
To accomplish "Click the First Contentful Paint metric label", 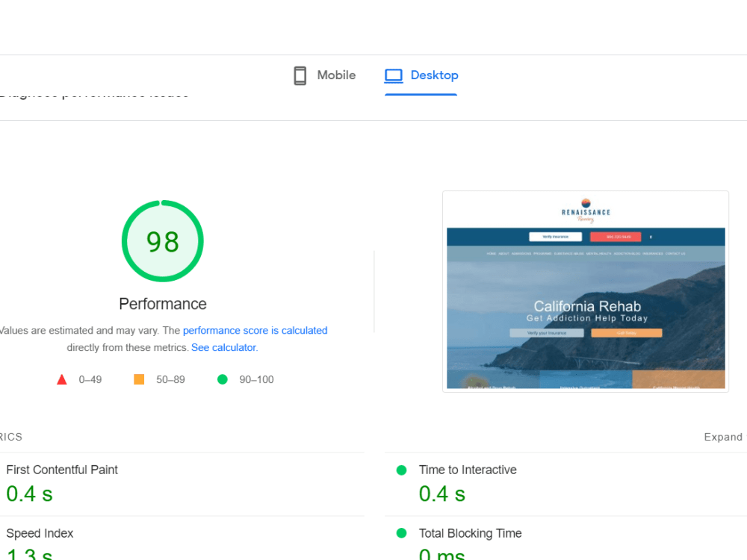I will [x=62, y=470].
